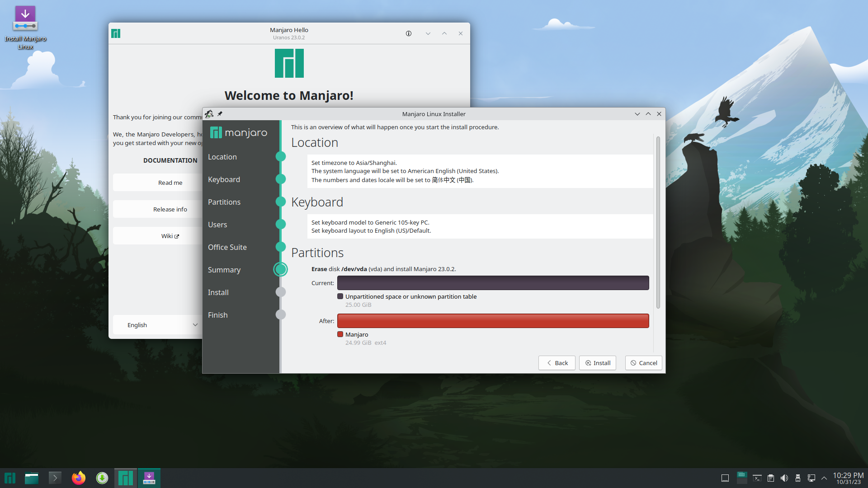Open Firefox from the taskbar

pyautogui.click(x=79, y=478)
